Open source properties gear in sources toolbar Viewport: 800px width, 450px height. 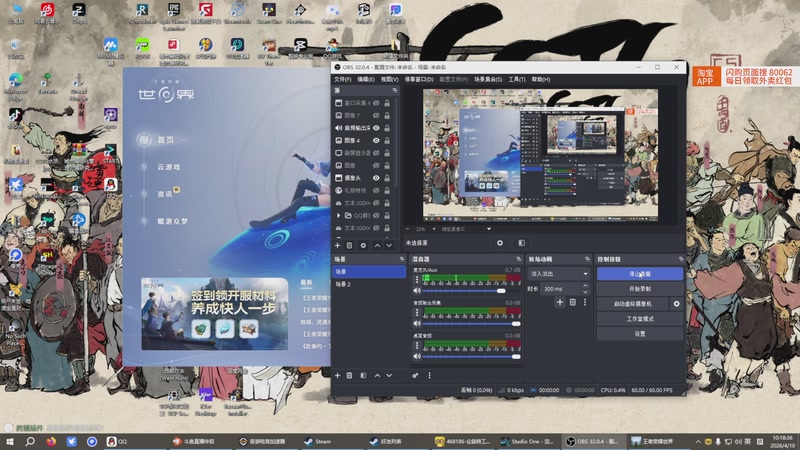coord(363,245)
